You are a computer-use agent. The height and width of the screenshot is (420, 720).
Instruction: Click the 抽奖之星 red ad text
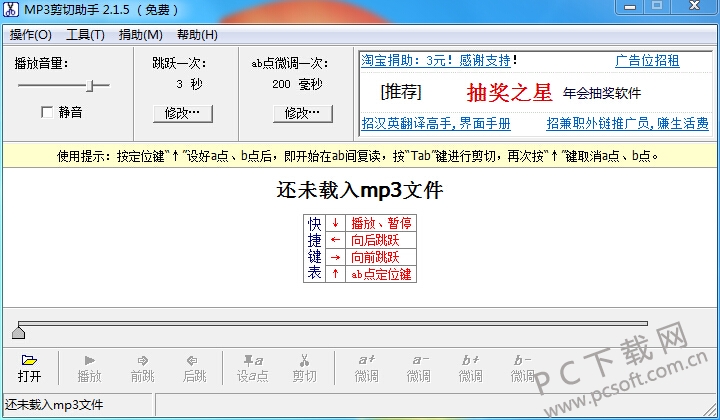pyautogui.click(x=509, y=93)
